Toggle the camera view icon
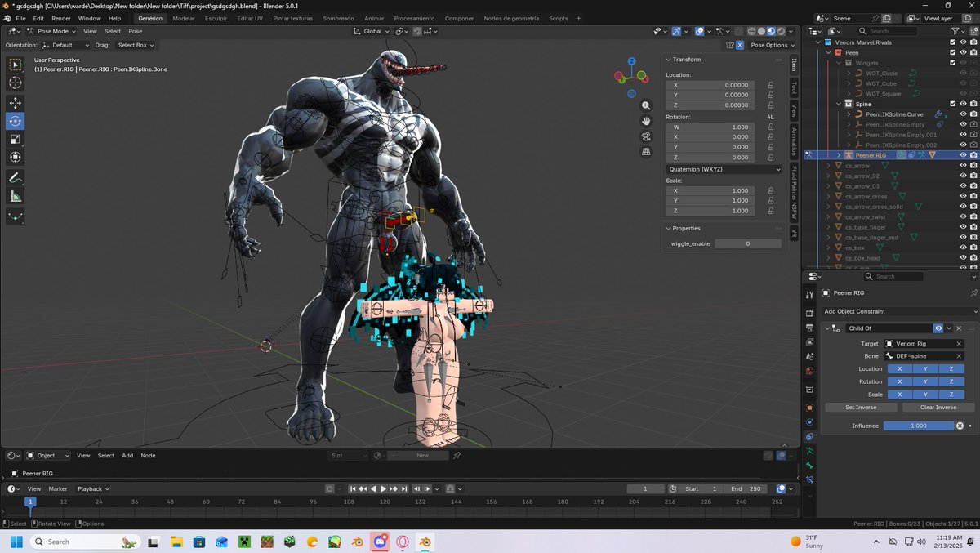The width and height of the screenshot is (980, 553). [646, 136]
